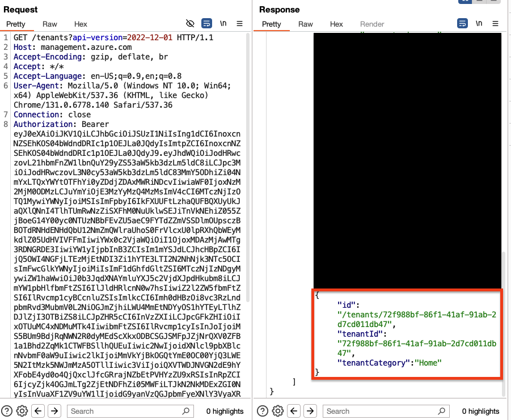Click the previous search match arrow under the Response panel
Screen dimensions: 511x420
pos(294,411)
